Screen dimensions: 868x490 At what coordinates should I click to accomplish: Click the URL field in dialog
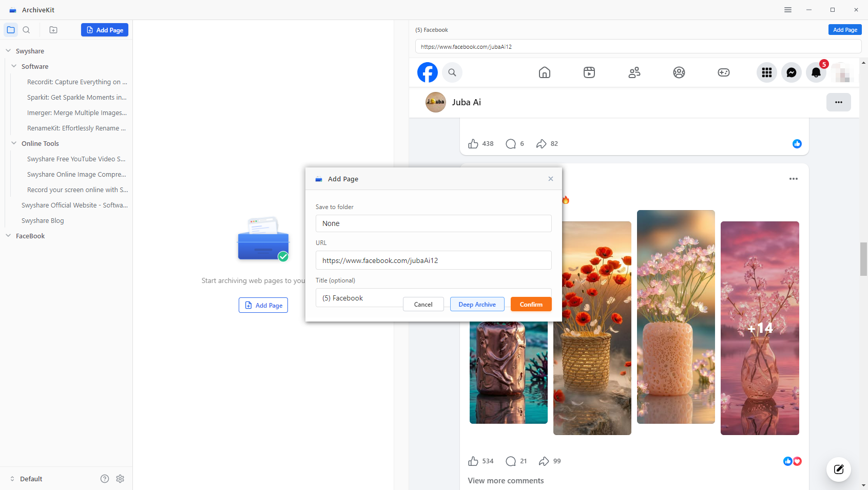[x=433, y=260]
